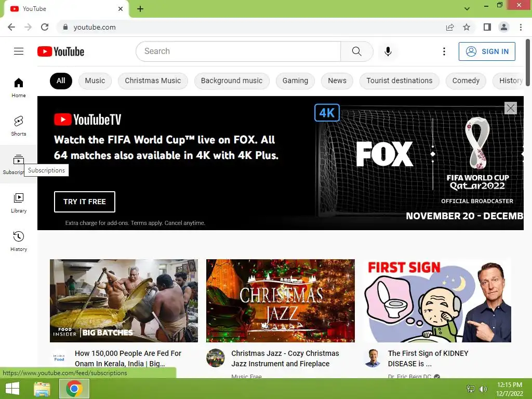Open 'Christmas Jazz - Cozy Christmas' title
This screenshot has height=399, width=532.
click(x=285, y=358)
